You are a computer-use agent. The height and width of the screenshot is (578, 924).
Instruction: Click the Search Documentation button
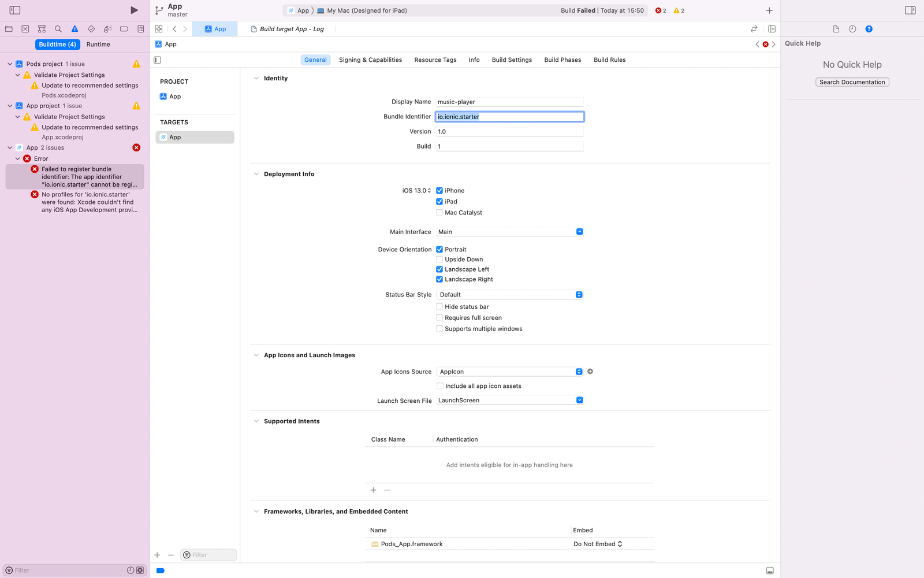(x=852, y=82)
